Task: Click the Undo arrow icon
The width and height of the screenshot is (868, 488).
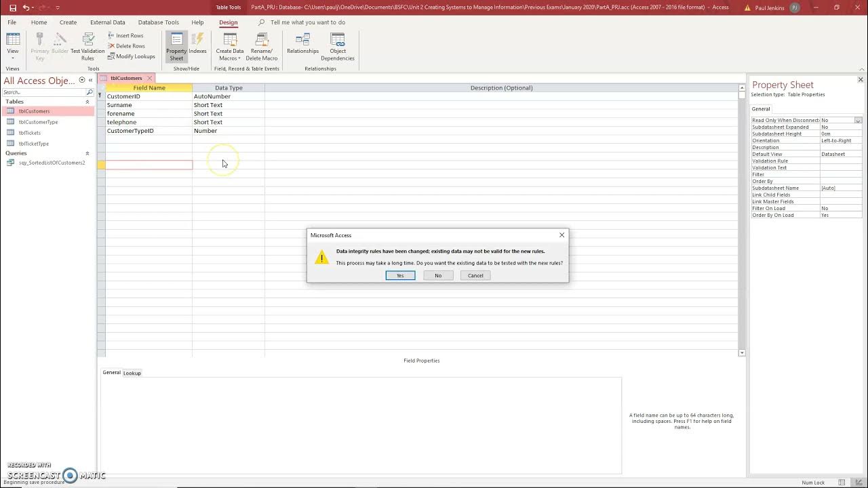Action: (26, 7)
